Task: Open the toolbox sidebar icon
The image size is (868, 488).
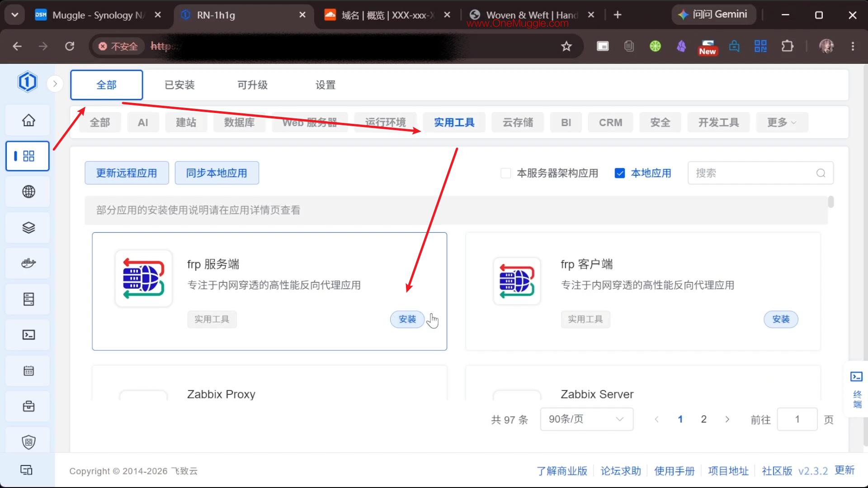Action: click(x=28, y=406)
